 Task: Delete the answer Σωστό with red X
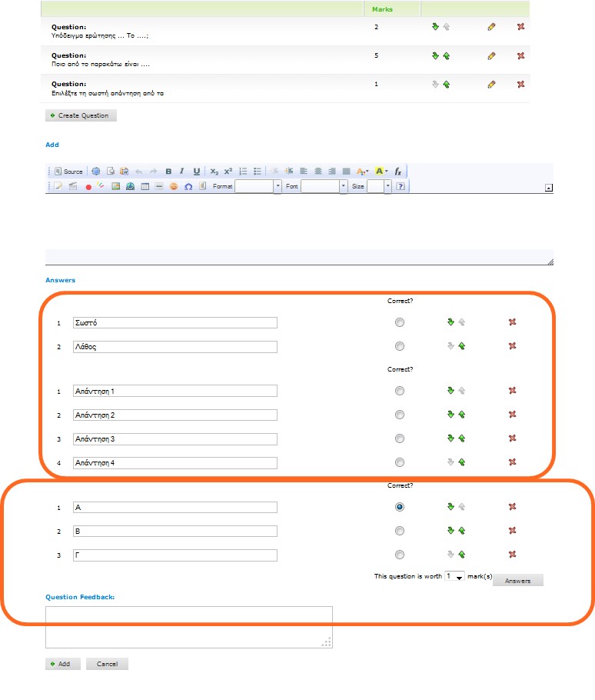pos(512,322)
